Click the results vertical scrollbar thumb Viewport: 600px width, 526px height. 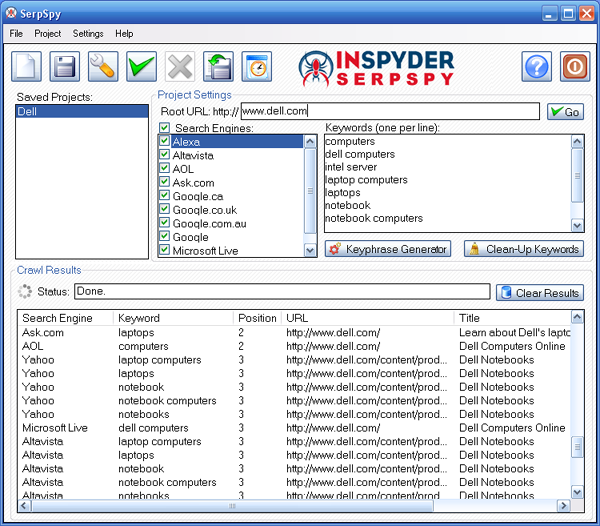[577, 447]
